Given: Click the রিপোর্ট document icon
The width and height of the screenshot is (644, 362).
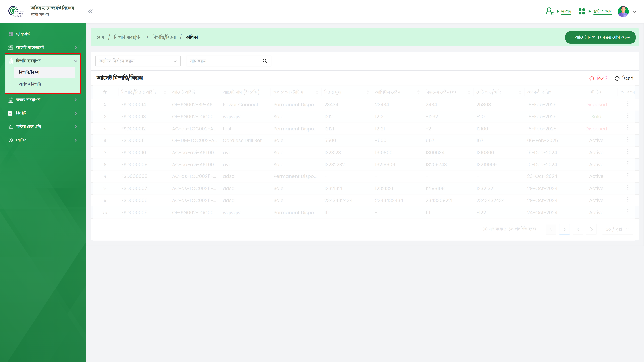Looking at the screenshot, I should pyautogui.click(x=10, y=113).
